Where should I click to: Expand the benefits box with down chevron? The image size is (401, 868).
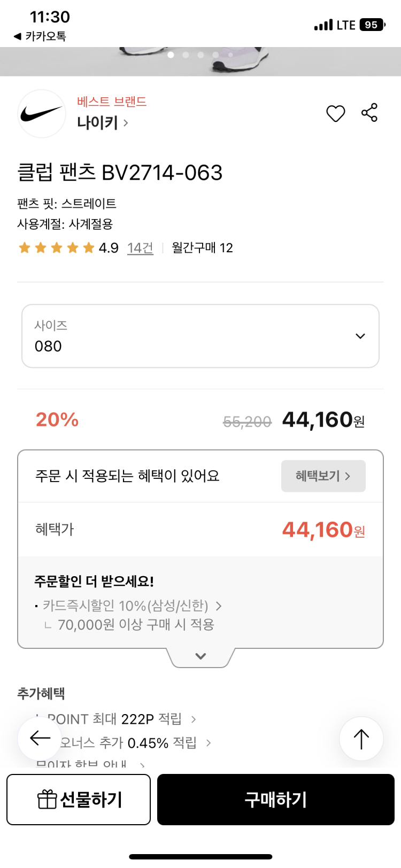coord(200,656)
